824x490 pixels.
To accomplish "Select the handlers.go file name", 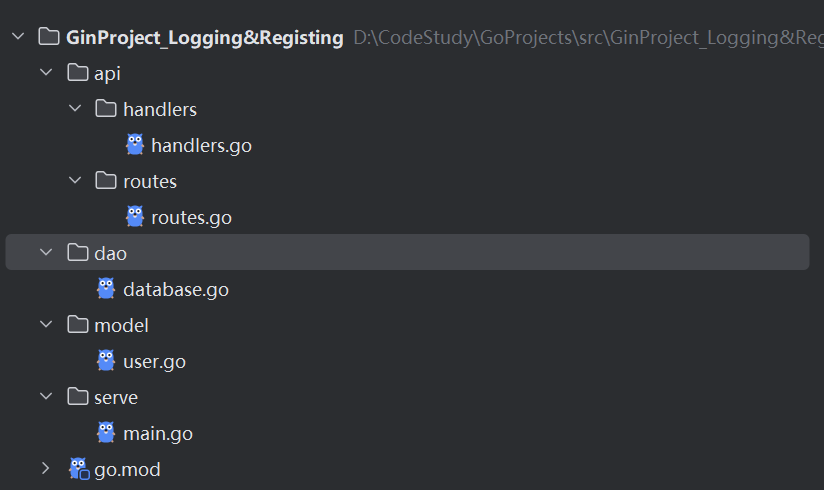I will pyautogui.click(x=201, y=145).
